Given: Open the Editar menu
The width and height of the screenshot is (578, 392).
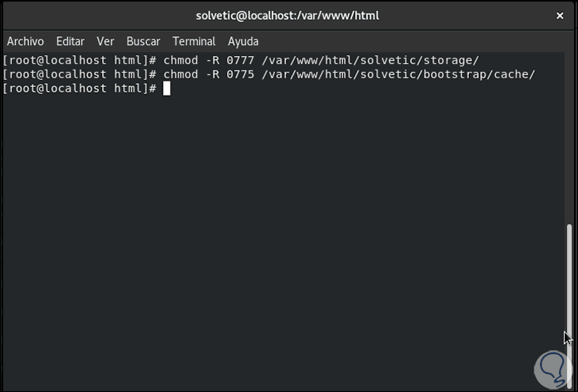Looking at the screenshot, I should click(70, 41).
